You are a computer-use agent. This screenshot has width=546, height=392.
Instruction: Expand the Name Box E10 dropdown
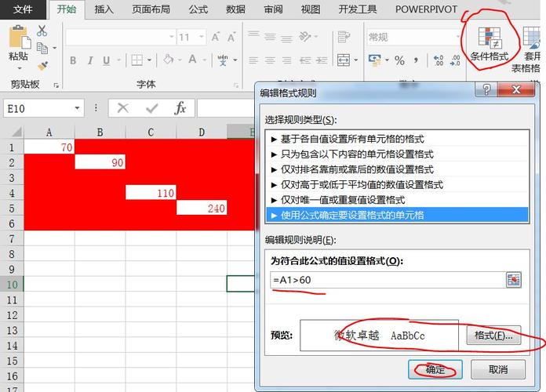coord(77,108)
